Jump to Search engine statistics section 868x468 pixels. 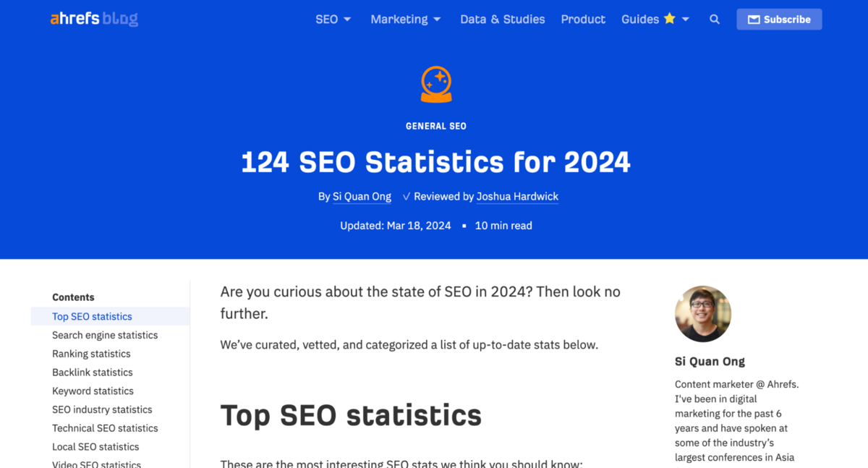pos(105,336)
